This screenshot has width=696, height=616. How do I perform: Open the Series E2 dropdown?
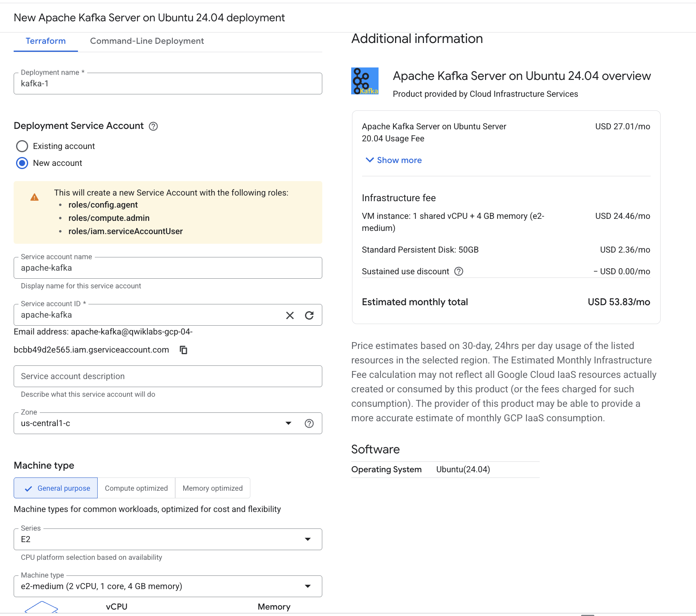168,539
